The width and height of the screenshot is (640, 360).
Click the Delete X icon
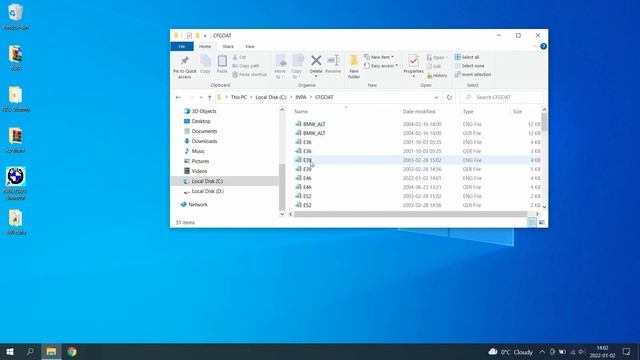[x=316, y=60]
